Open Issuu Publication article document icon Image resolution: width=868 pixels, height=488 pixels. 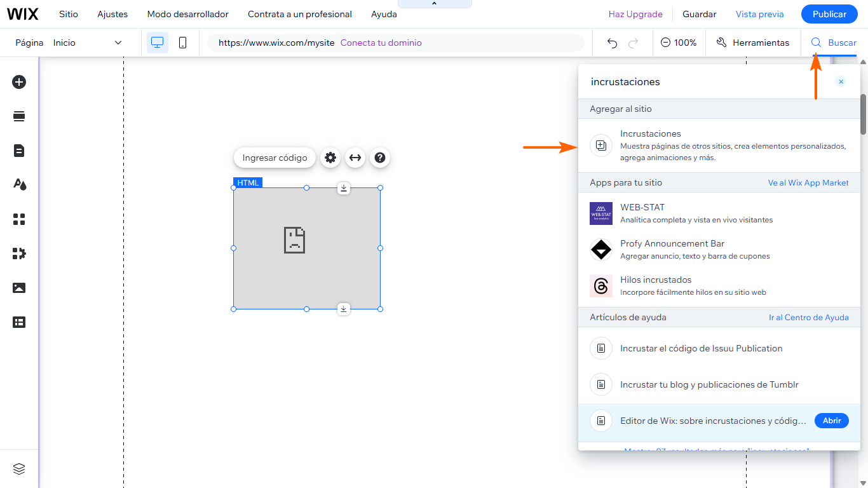click(601, 348)
